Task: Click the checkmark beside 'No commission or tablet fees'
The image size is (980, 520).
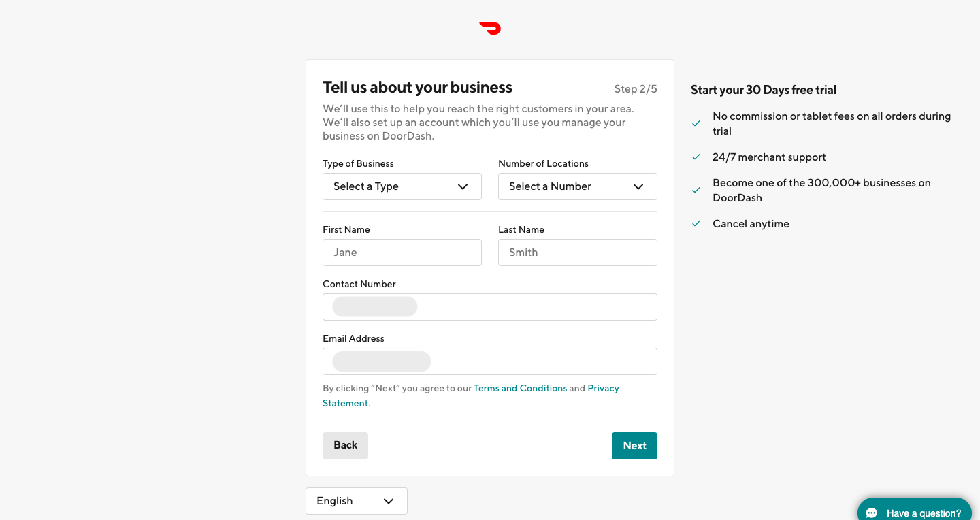Action: click(x=696, y=123)
